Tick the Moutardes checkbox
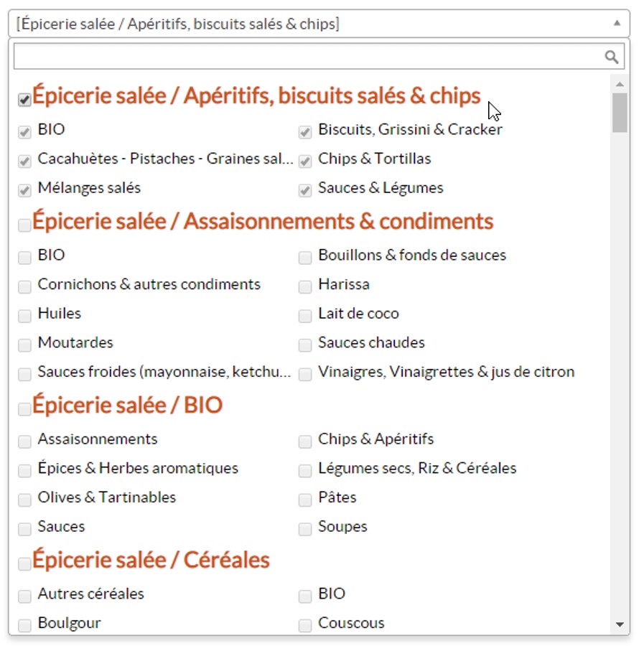Image resolution: width=644 pixels, height=646 pixels. (24, 345)
